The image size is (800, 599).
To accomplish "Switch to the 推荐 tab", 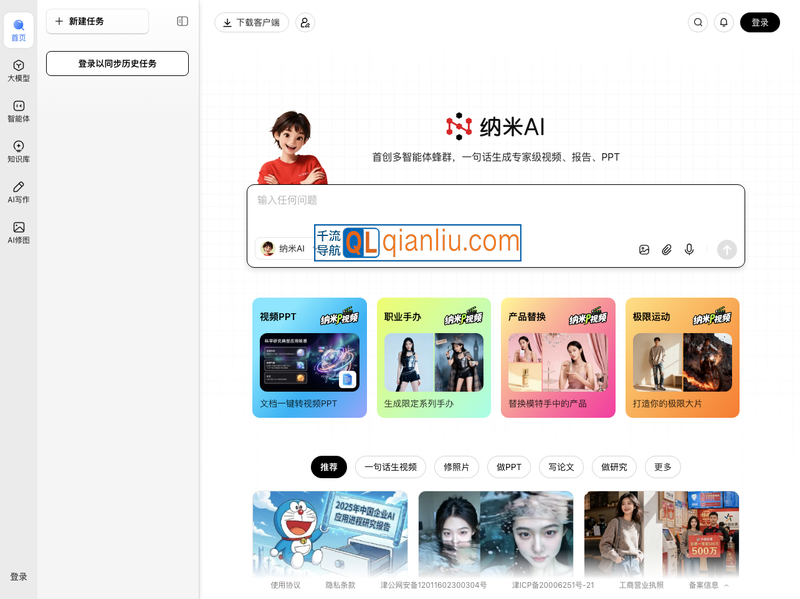I will (329, 467).
